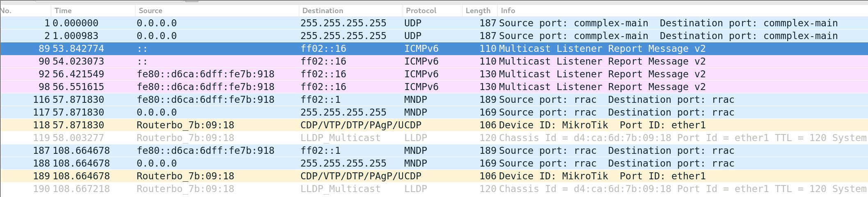Select packet 92 from fe80::d6ca:6dff:fe7b:918
The width and height of the screenshot is (868, 197).
click(x=434, y=74)
